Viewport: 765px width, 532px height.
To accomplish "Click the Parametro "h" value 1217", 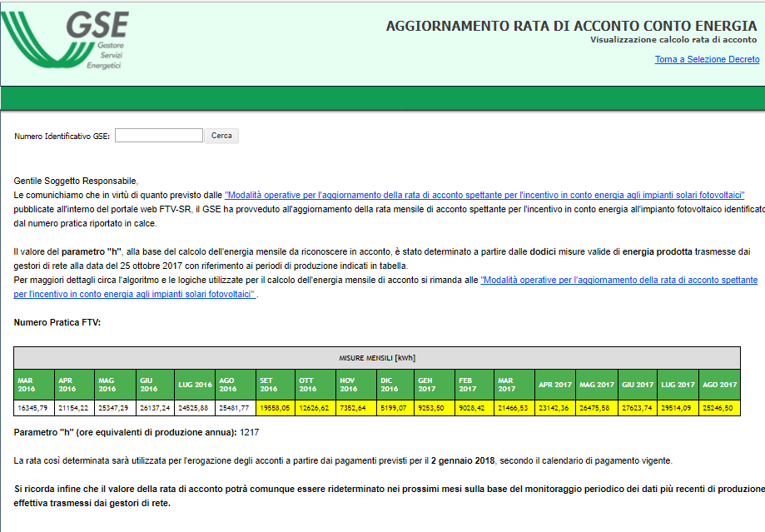I will (249, 432).
